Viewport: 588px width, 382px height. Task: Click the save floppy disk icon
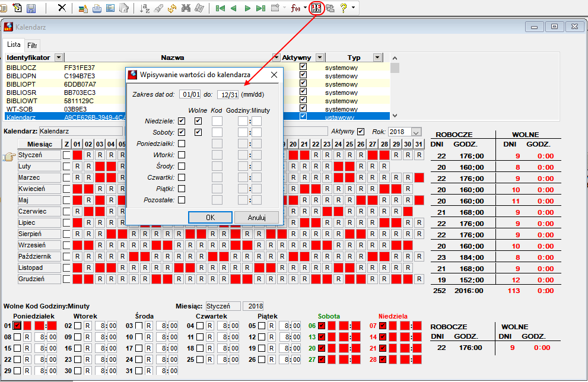point(31,8)
